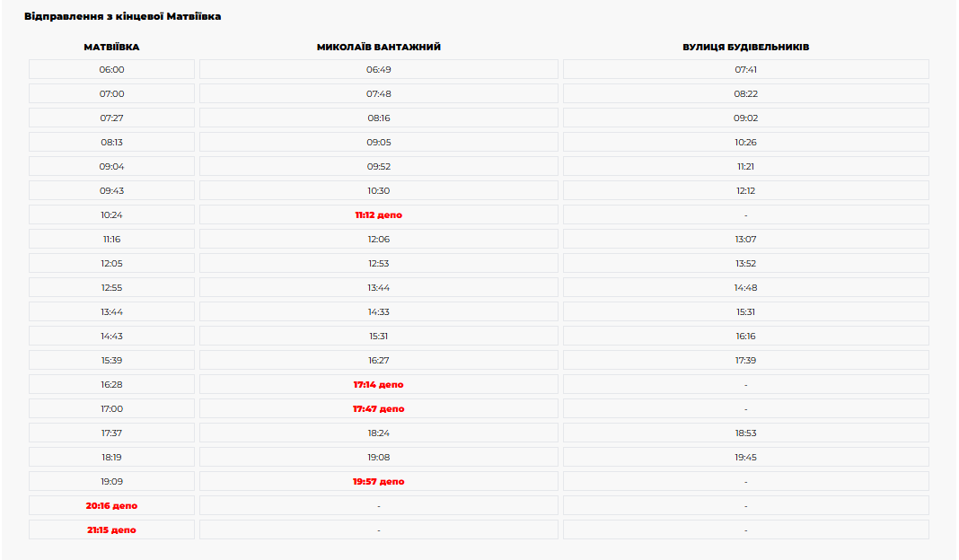Screen dimensions: 959x560
Task: Click the 07:41 Вулиця Будівельників cell
Action: 745,69
